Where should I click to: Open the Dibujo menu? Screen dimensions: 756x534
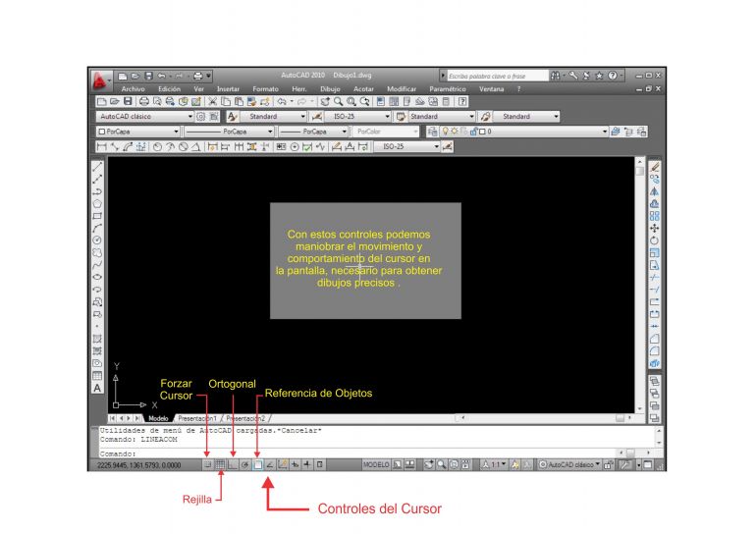coord(330,89)
